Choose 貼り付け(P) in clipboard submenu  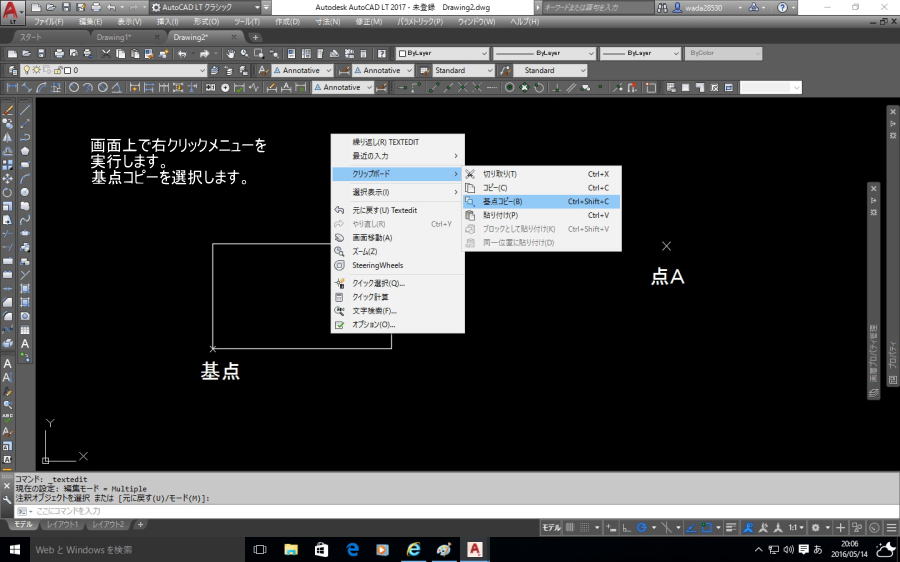(x=542, y=215)
